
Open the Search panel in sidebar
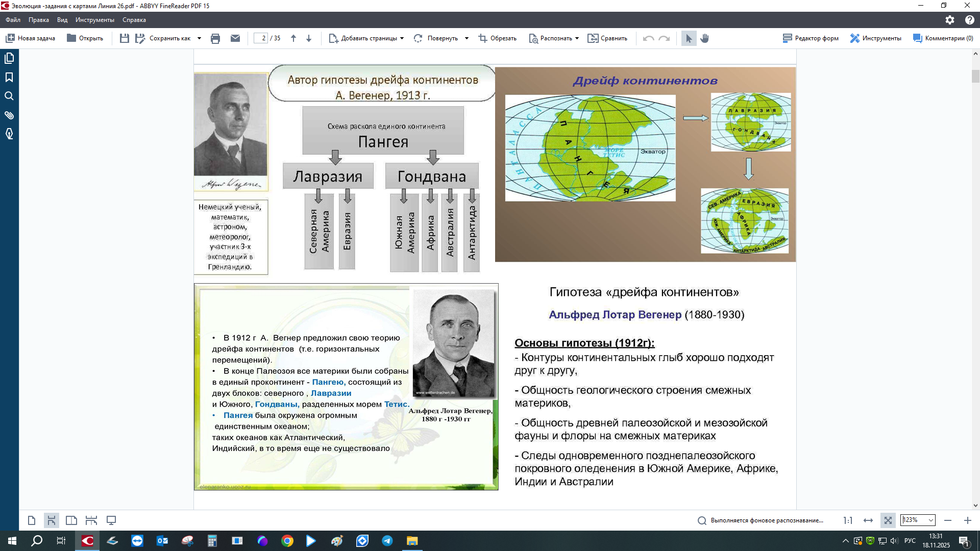coord(9,96)
